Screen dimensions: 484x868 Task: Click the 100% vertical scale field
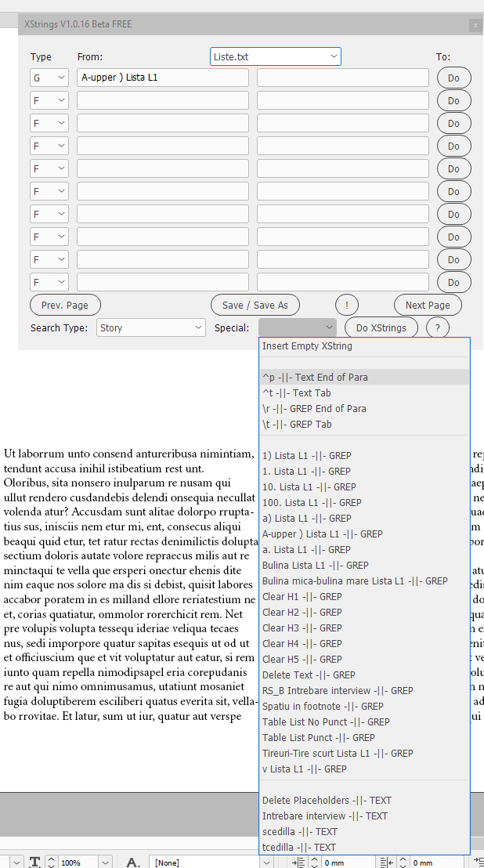point(78,863)
